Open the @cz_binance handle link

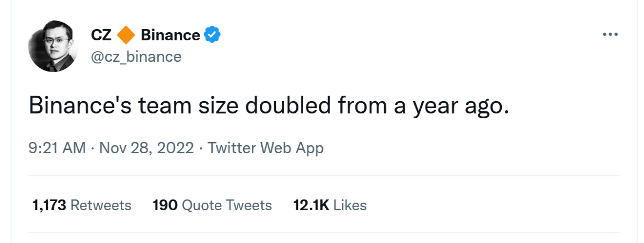(136, 57)
